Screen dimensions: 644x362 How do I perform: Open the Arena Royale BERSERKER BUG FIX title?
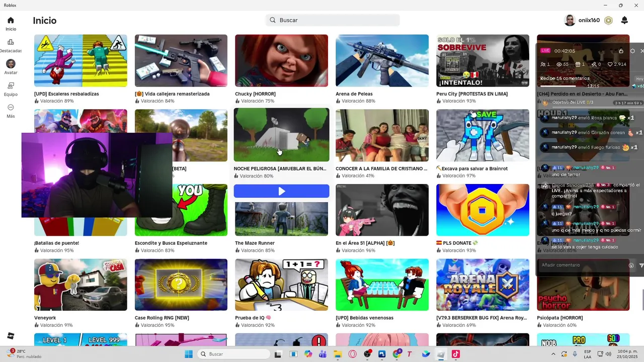click(481, 318)
